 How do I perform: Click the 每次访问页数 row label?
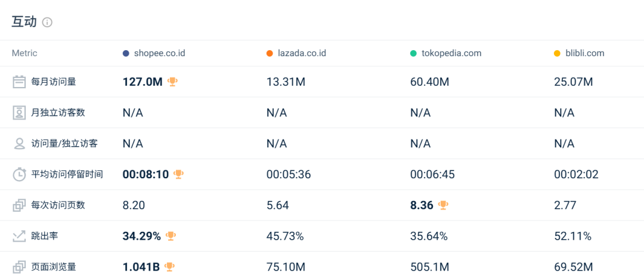tap(58, 205)
